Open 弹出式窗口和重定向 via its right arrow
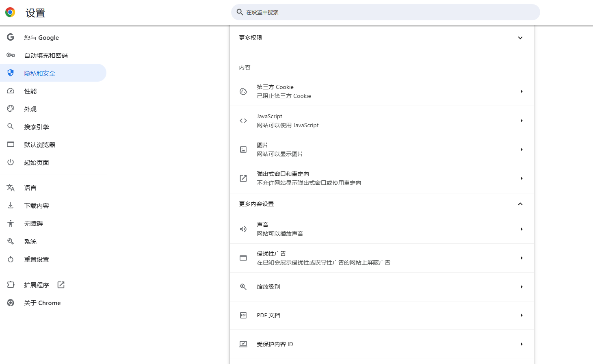593x364 pixels. point(522,178)
